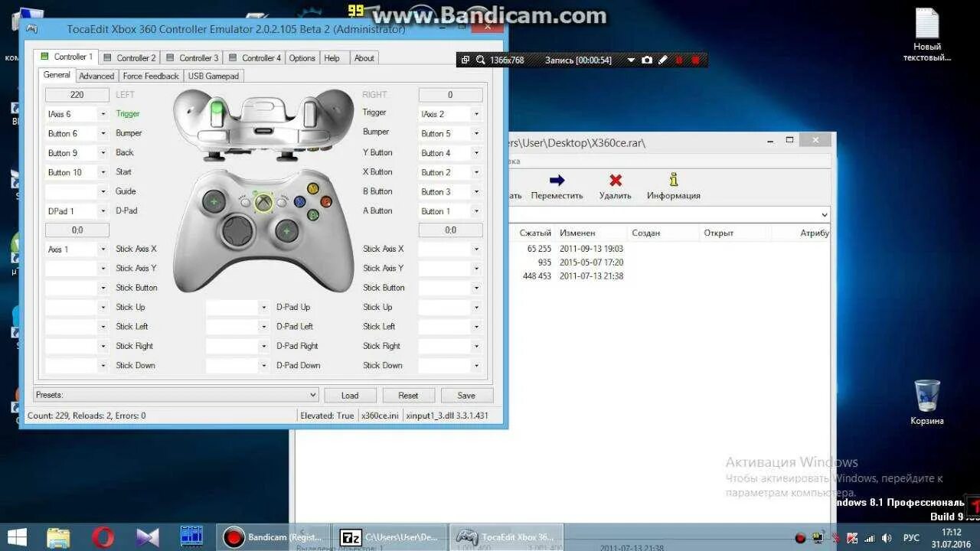
Task: Expand the Stick Axis X dropdown on the right
Action: [x=476, y=248]
